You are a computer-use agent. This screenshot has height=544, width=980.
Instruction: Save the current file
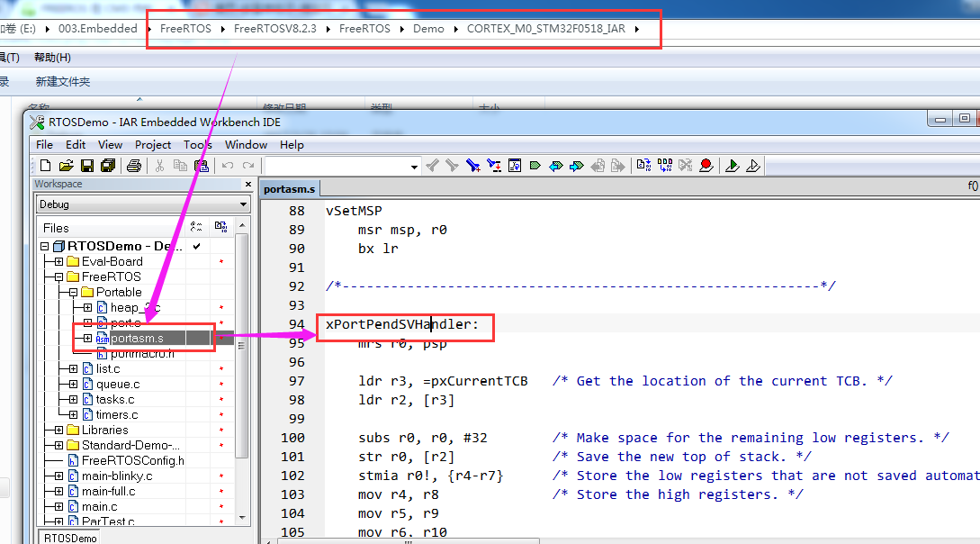[87, 166]
